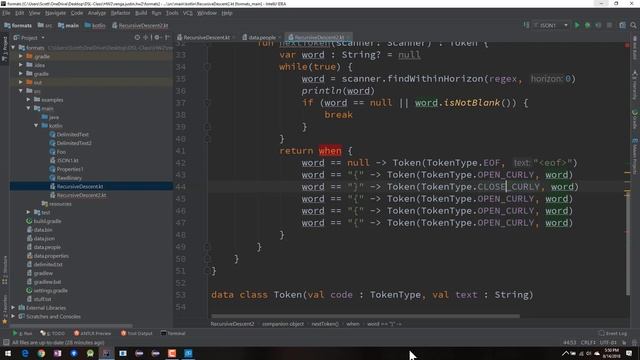Click Project panel horizontal scrollbar
640x360 pixels.
71,326
